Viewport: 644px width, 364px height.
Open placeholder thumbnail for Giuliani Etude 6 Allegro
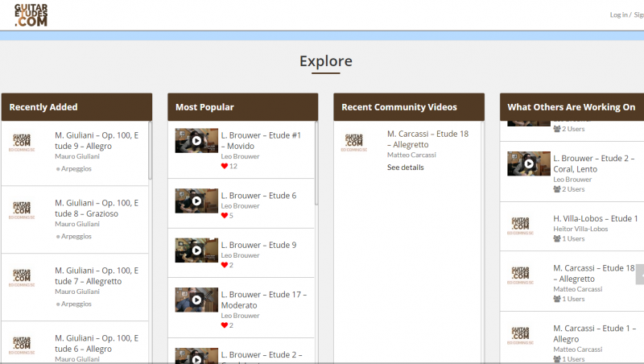coord(22,345)
